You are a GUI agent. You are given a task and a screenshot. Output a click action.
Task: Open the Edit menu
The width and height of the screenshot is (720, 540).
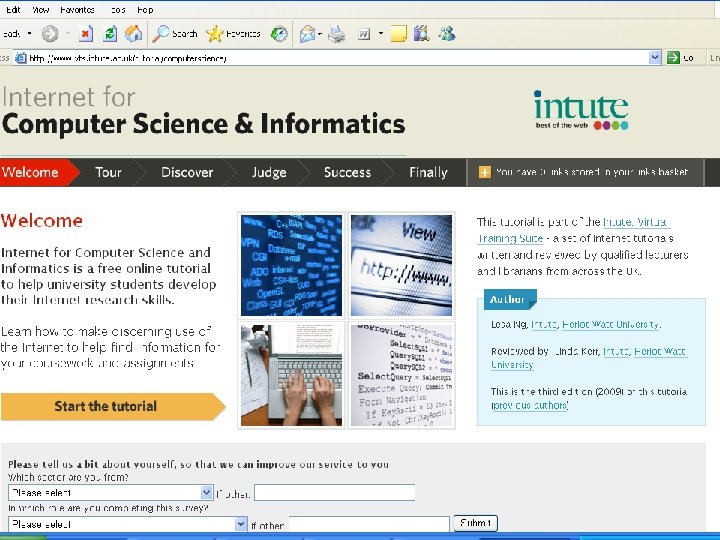[x=13, y=10]
